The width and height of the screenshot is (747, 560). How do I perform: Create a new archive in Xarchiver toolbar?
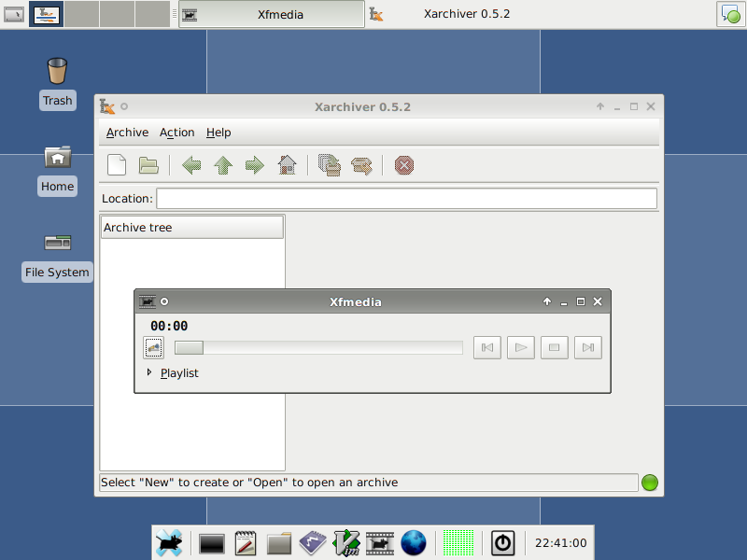(x=117, y=165)
